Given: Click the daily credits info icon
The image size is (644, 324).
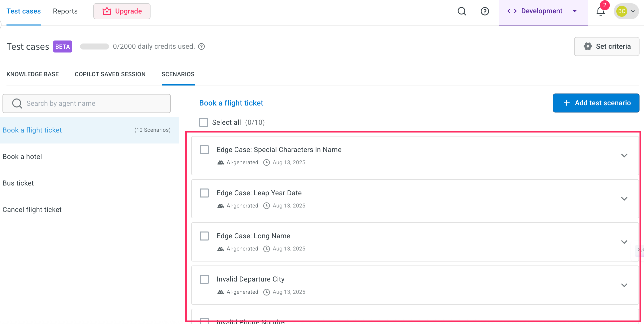Looking at the screenshot, I should (x=201, y=46).
